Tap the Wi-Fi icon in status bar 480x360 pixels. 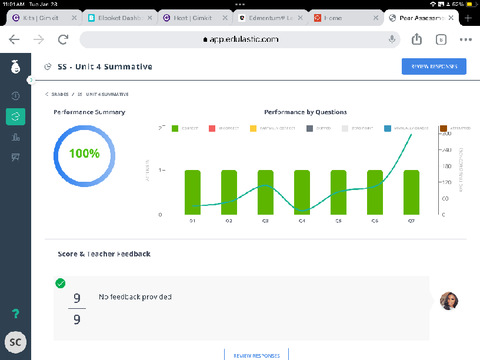433,4
